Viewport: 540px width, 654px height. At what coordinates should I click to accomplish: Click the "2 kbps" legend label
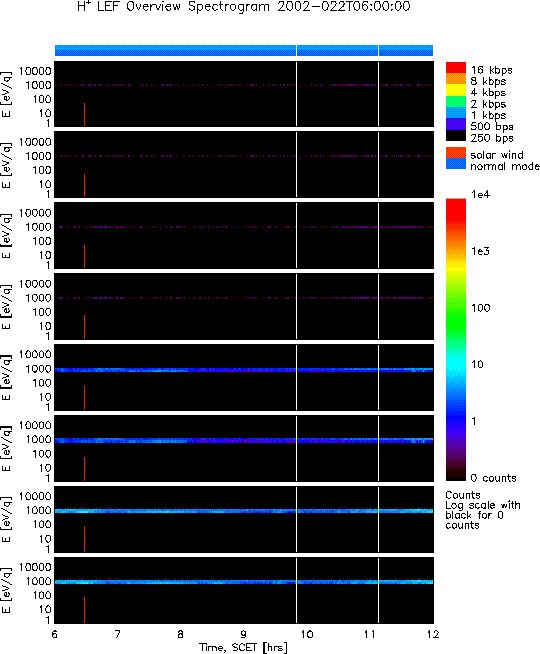tap(488, 104)
